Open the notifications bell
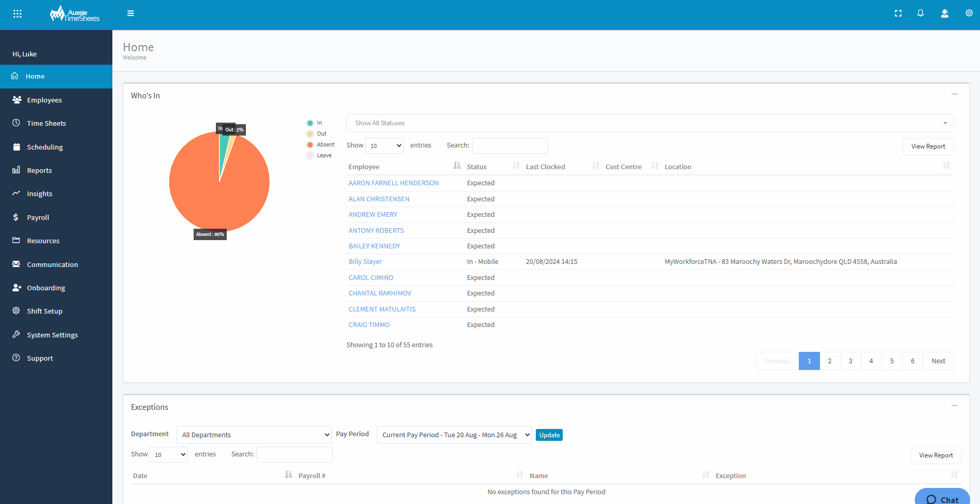 [x=921, y=13]
